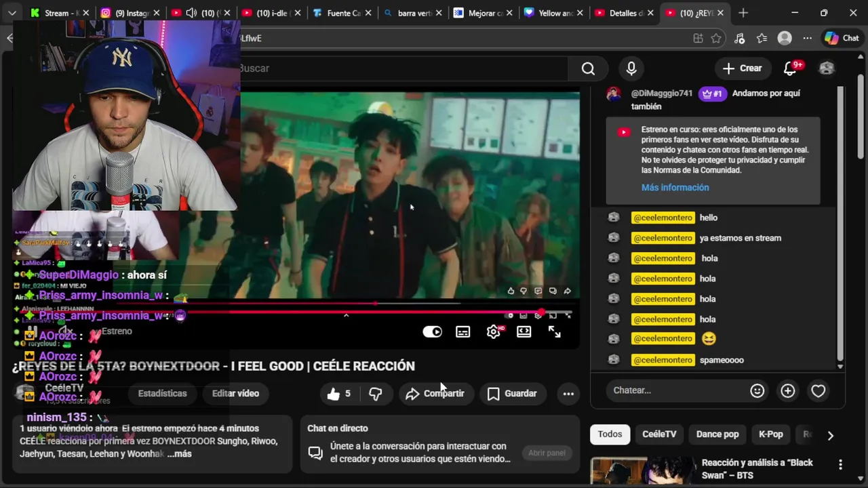
Task: Switch to the Detalles d browser tab
Action: [x=624, y=13]
